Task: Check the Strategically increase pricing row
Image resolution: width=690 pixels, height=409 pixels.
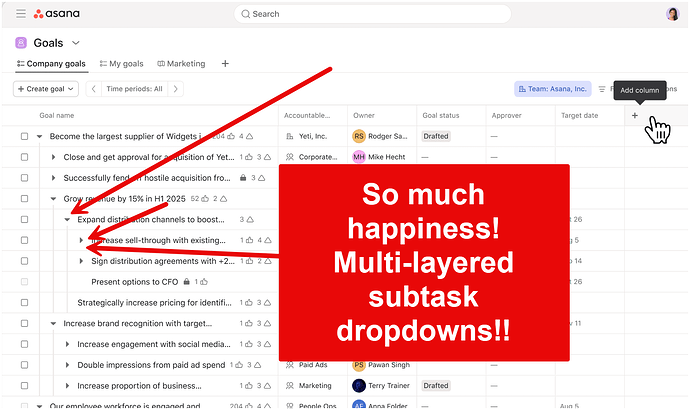Action: tap(24, 302)
